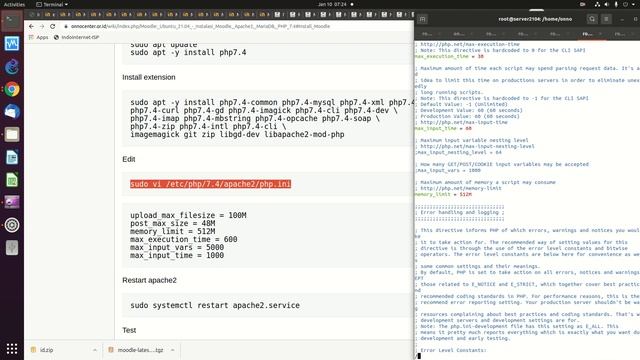The height and width of the screenshot is (360, 640).
Task: Show Applications grid in the dock
Action: (12, 349)
